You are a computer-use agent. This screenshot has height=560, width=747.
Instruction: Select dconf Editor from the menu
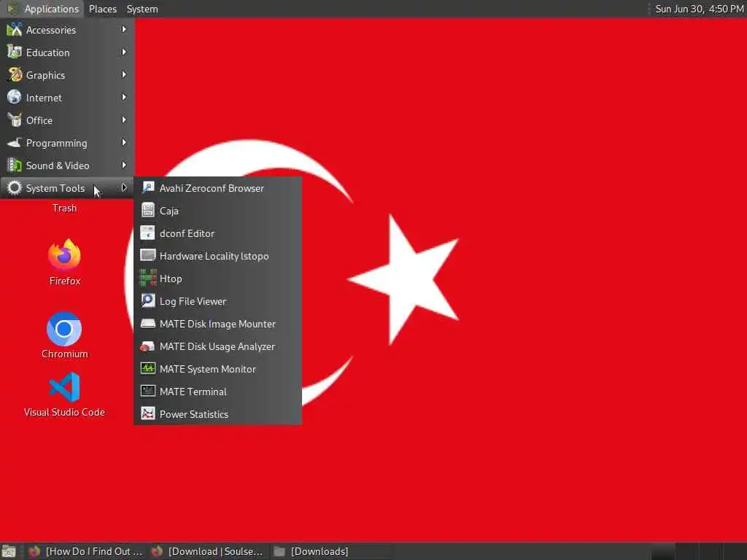pos(217,233)
